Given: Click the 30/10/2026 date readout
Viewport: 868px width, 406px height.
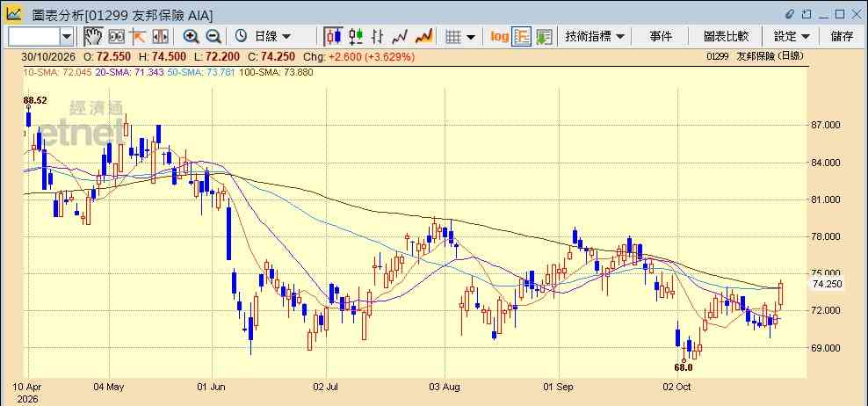Looking at the screenshot, I should (x=50, y=56).
